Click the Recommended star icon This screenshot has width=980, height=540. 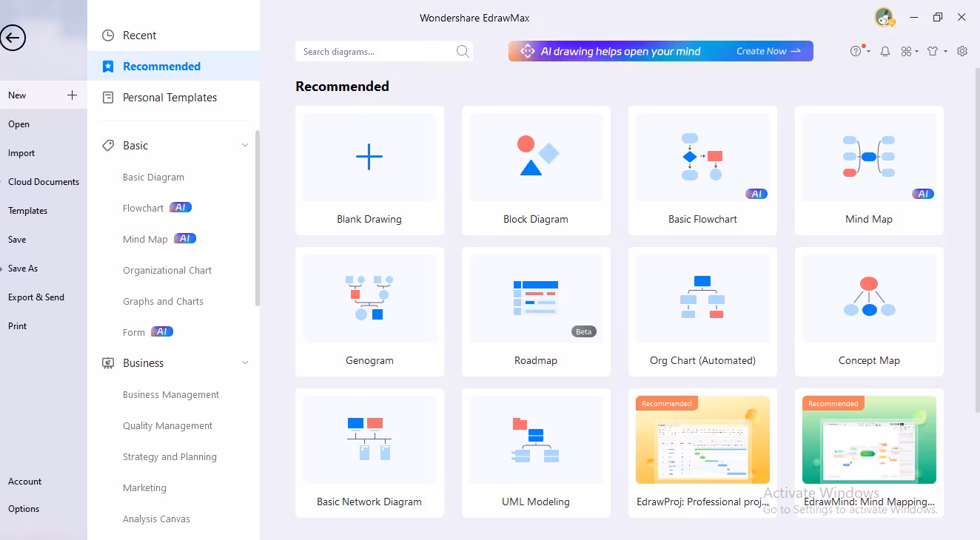[x=108, y=66]
